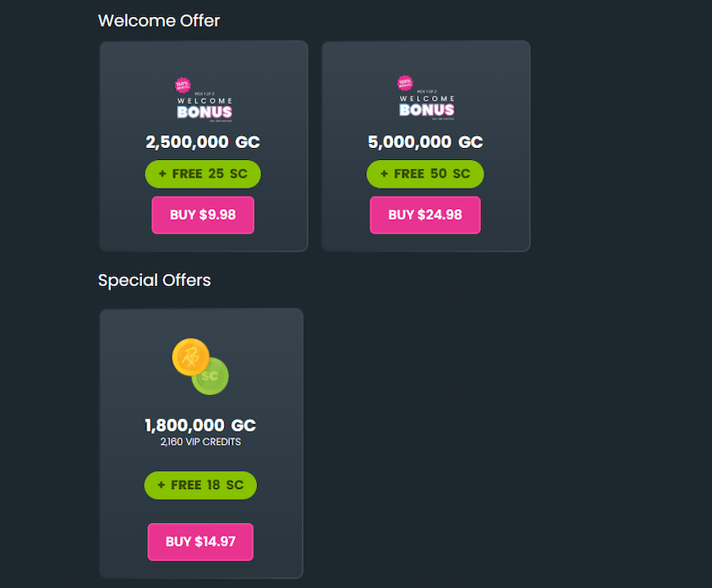Click the Welcome Bonus logo on the right card
The width and height of the screenshot is (712, 588).
[428, 102]
